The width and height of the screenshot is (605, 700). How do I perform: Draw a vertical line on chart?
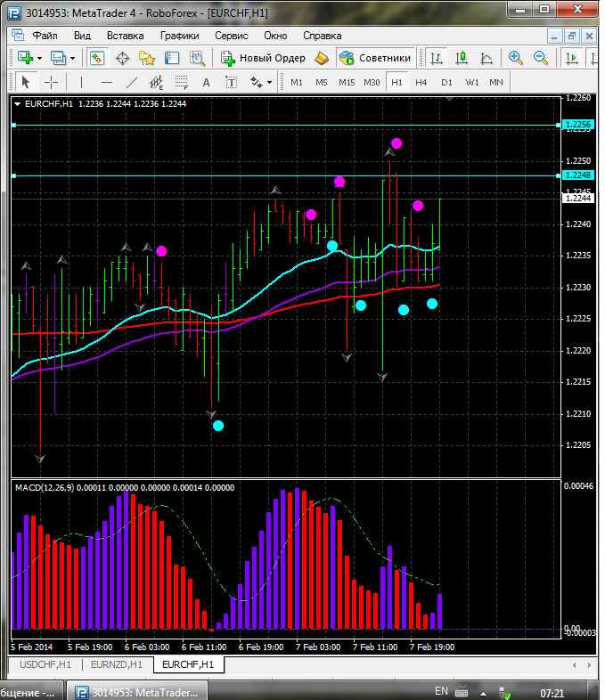click(x=81, y=82)
